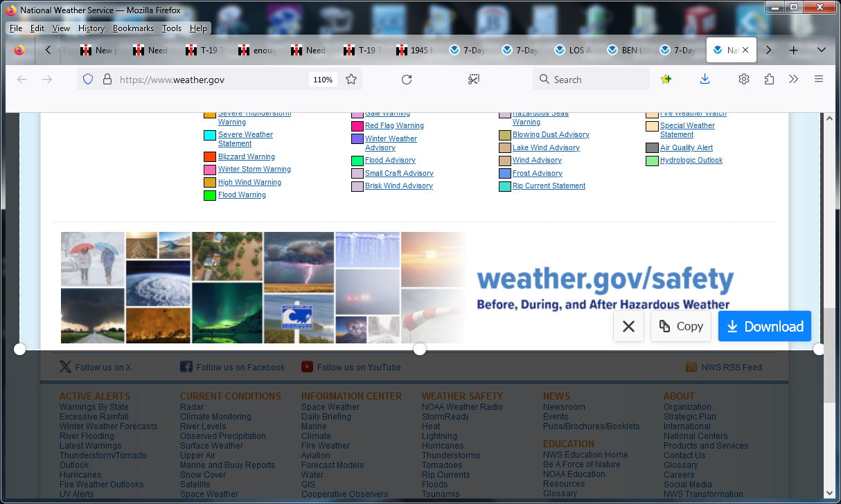Switch to the "enoug" tab
The width and height of the screenshot is (841, 504).
coord(257,50)
